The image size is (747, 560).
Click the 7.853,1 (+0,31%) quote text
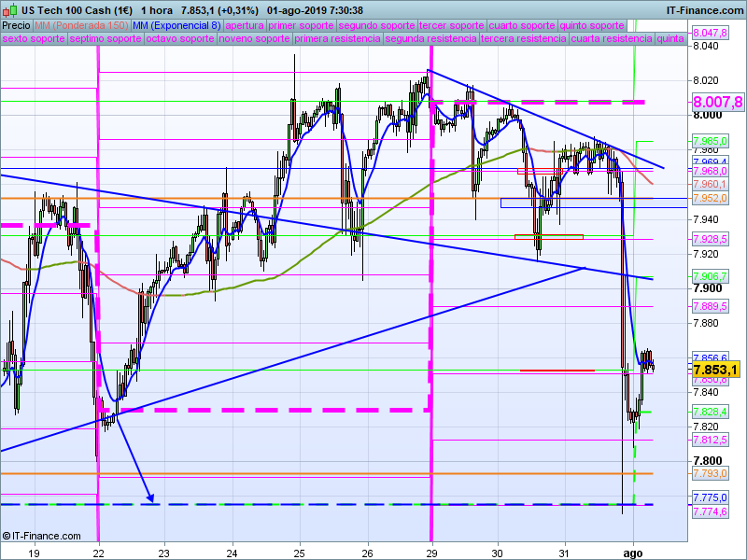[220, 10]
